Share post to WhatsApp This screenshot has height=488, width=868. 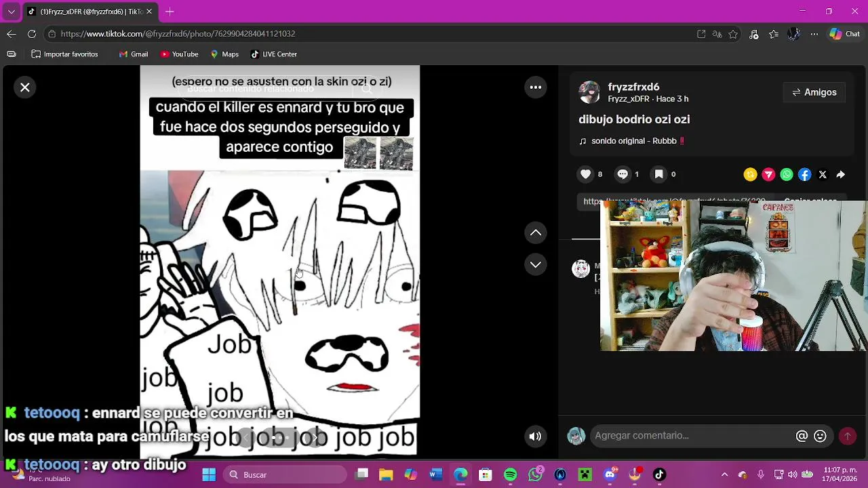tap(787, 175)
